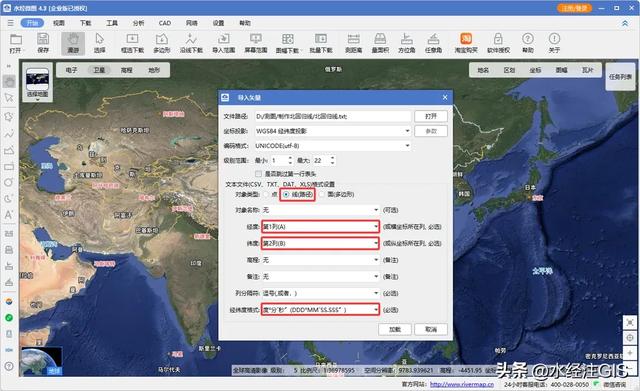Image resolution: width=640 pixels, height=391 pixels.
Task: Open the 经纬度格式 format dropdown
Action: (x=320, y=310)
